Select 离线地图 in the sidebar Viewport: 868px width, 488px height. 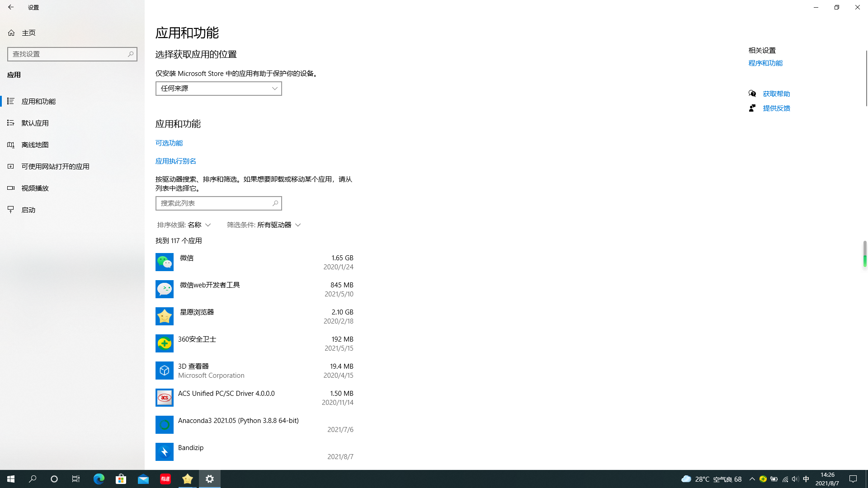pos(35,145)
